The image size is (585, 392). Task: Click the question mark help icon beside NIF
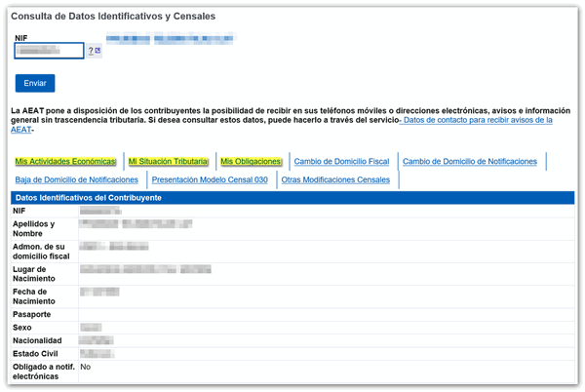(91, 51)
